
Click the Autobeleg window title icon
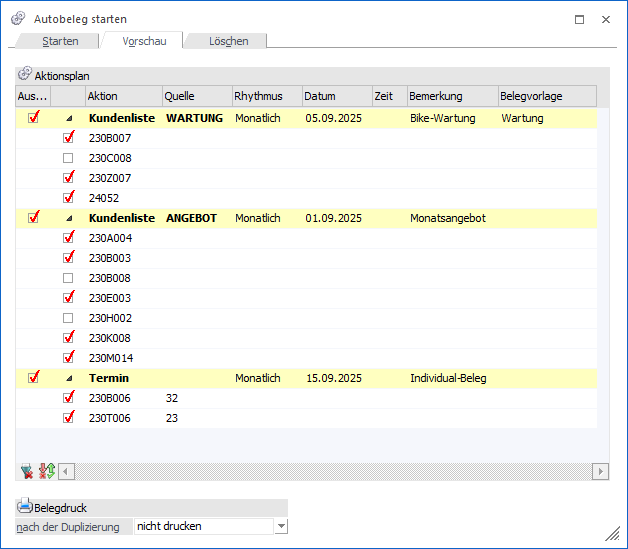[18, 19]
